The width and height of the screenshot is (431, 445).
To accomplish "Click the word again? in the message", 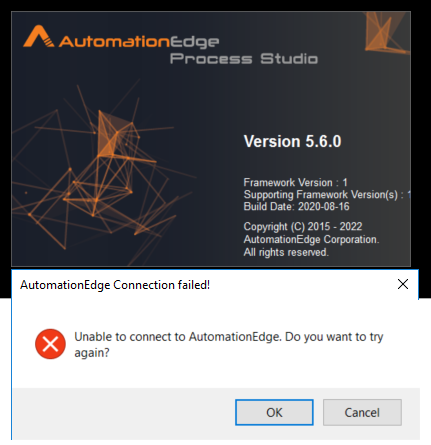I will coord(92,353).
